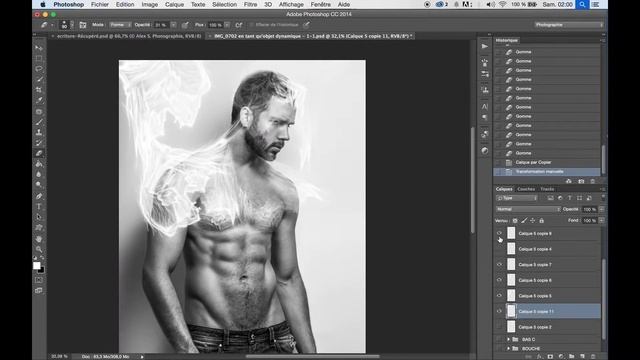Open the Fichier menu
Viewport: 640px width, 360px height.
point(100,4)
